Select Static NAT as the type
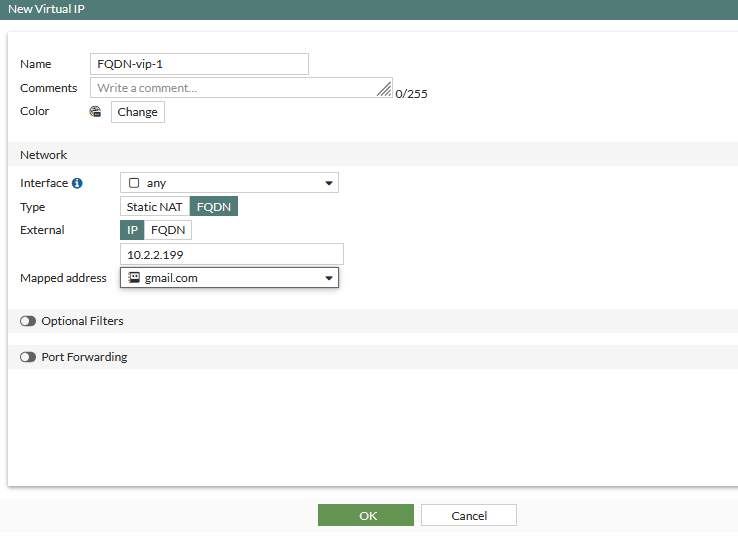This screenshot has height=550, width=738. [x=155, y=207]
